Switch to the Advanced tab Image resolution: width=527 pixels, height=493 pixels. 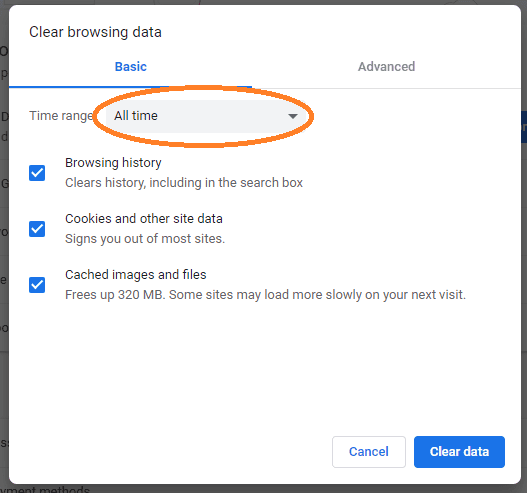(x=386, y=67)
